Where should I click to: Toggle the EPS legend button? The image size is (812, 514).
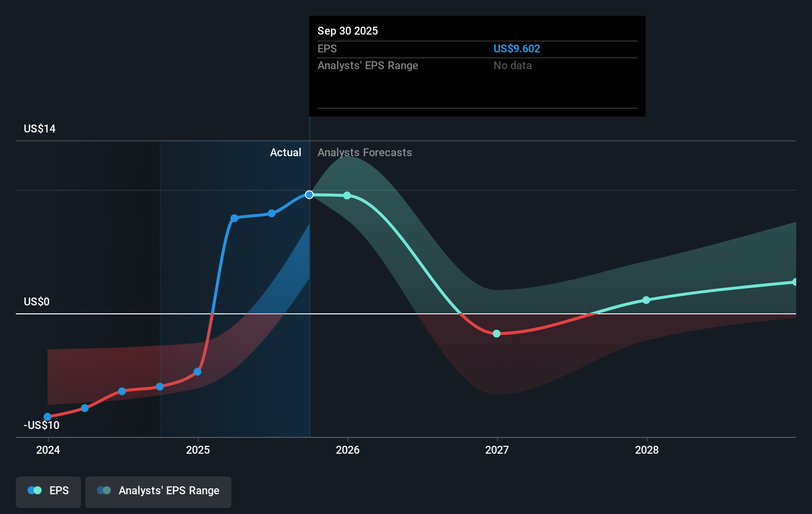click(x=48, y=491)
